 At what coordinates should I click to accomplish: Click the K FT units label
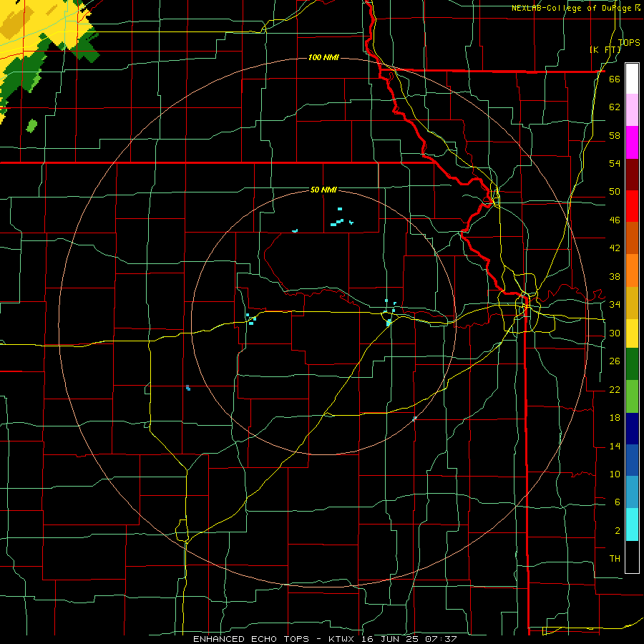coord(605,50)
